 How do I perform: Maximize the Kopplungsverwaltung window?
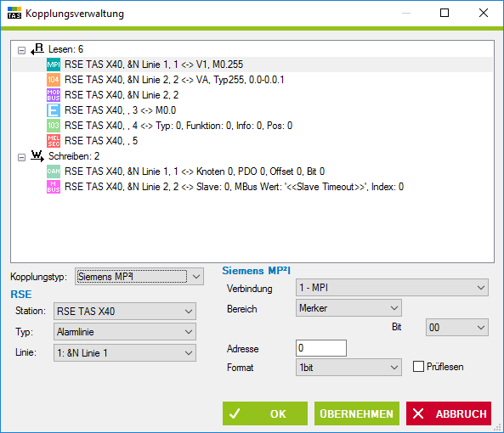(445, 13)
